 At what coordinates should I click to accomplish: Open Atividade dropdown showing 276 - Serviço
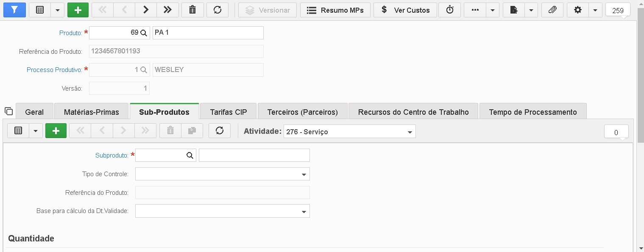[350, 132]
